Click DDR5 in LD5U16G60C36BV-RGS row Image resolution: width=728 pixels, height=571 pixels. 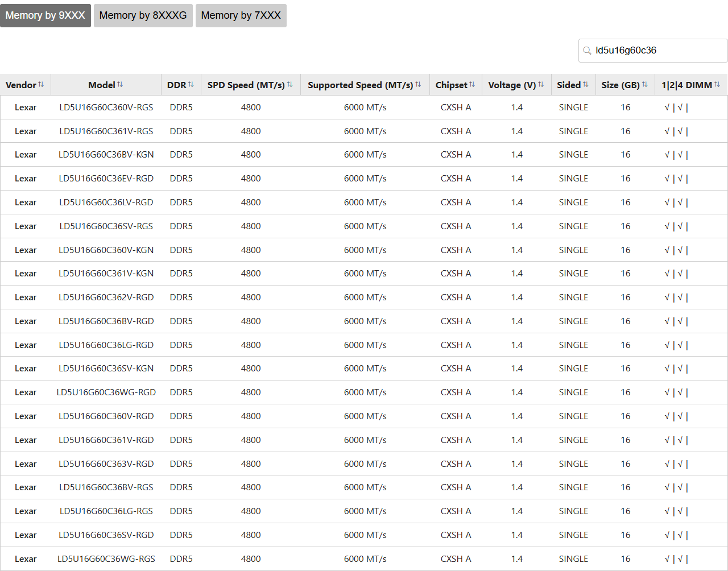pos(181,487)
